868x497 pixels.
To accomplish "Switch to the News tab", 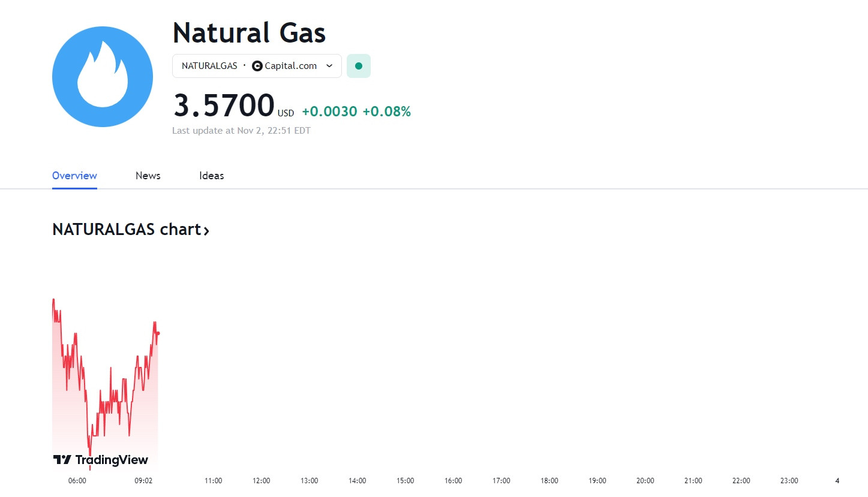I will coord(148,176).
